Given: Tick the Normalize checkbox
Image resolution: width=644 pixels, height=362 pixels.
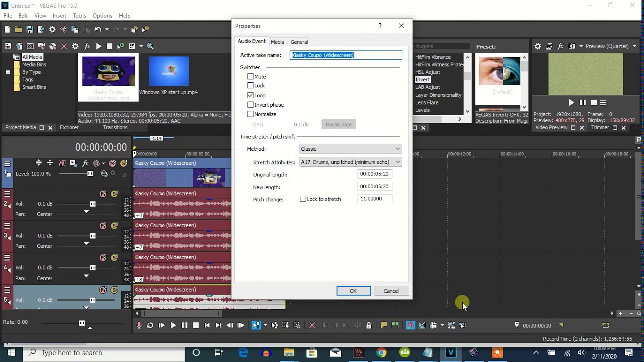Looking at the screenshot, I should tap(250, 114).
